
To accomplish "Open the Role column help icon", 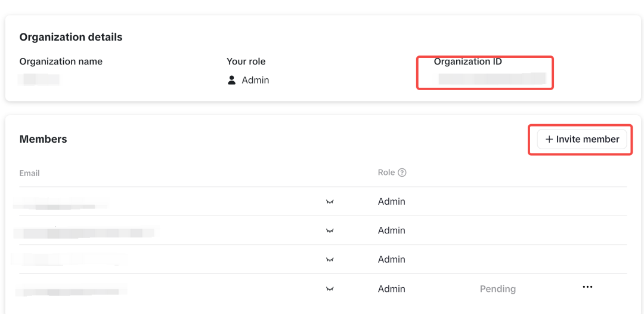I will [402, 173].
